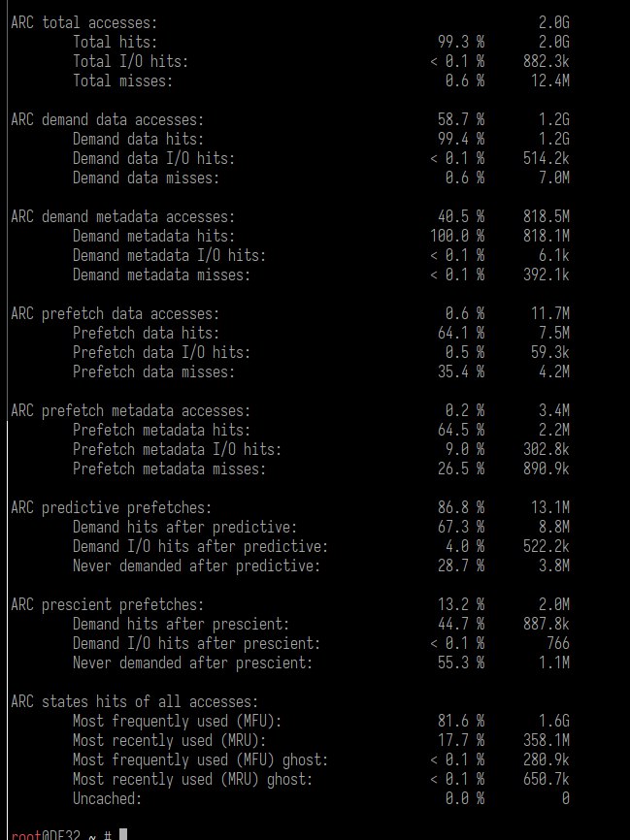Click the "Most frequently used (MFU) ghost" label
630x840 pixels.
pyautogui.click(x=200, y=759)
